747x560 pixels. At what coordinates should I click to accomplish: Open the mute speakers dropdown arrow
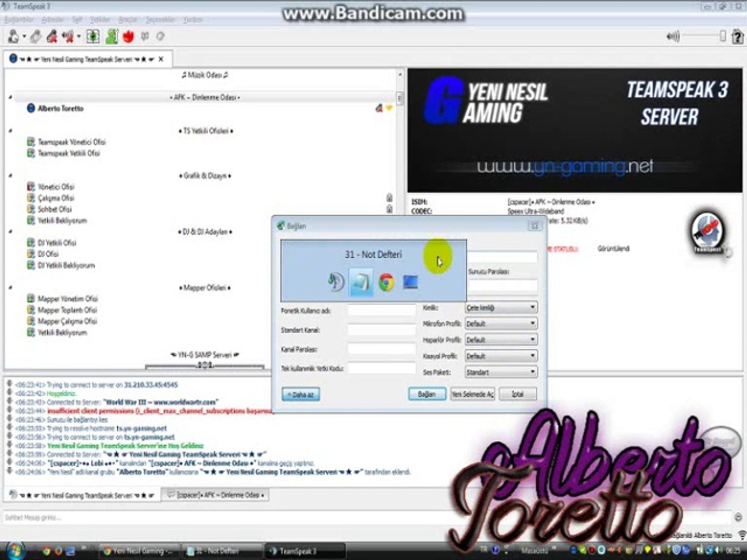79,37
